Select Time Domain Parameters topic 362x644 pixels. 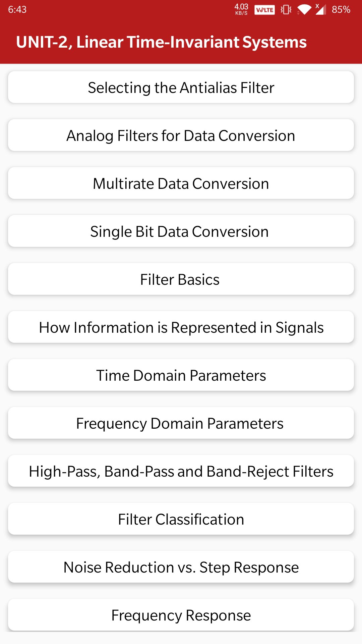pyautogui.click(x=181, y=375)
